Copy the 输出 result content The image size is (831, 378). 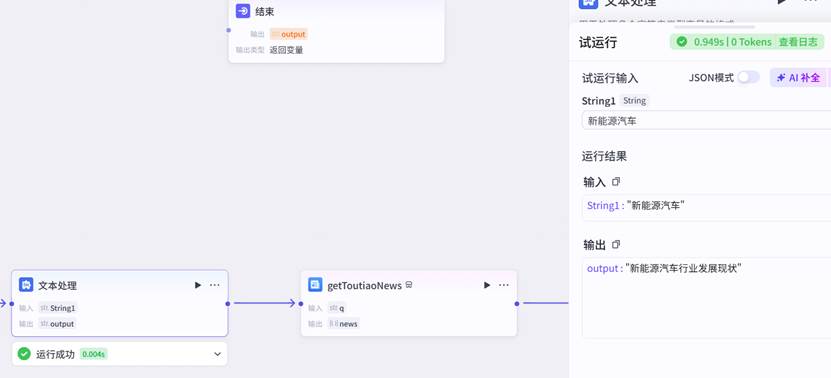point(616,245)
